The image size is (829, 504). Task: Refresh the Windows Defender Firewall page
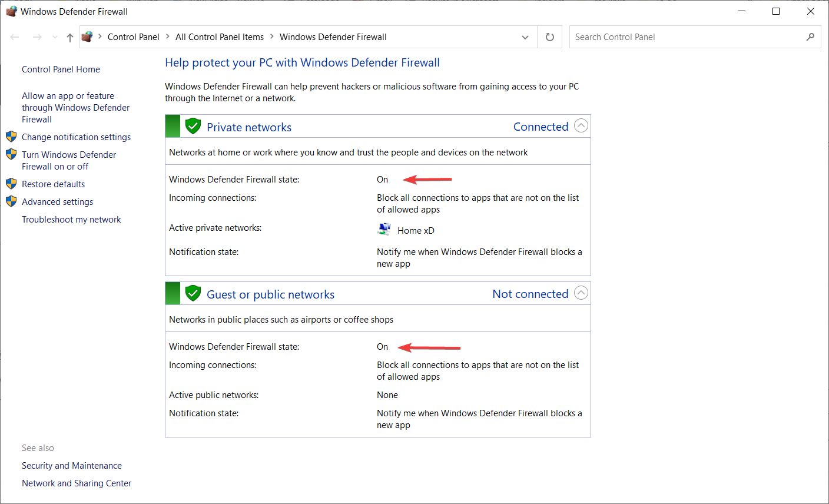tap(550, 37)
